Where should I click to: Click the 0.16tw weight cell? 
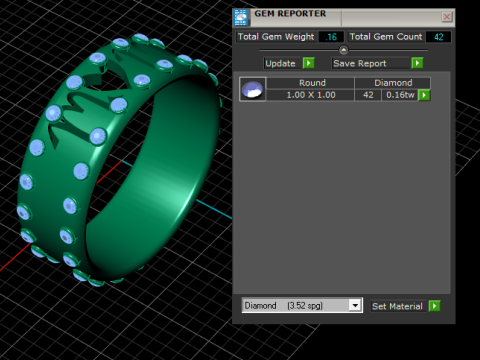click(400, 95)
